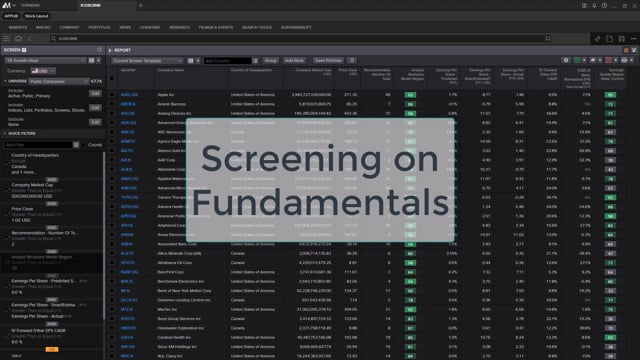Open the Public Companies universe dropdown
This screenshot has height=360, width=640.
(x=59, y=81)
